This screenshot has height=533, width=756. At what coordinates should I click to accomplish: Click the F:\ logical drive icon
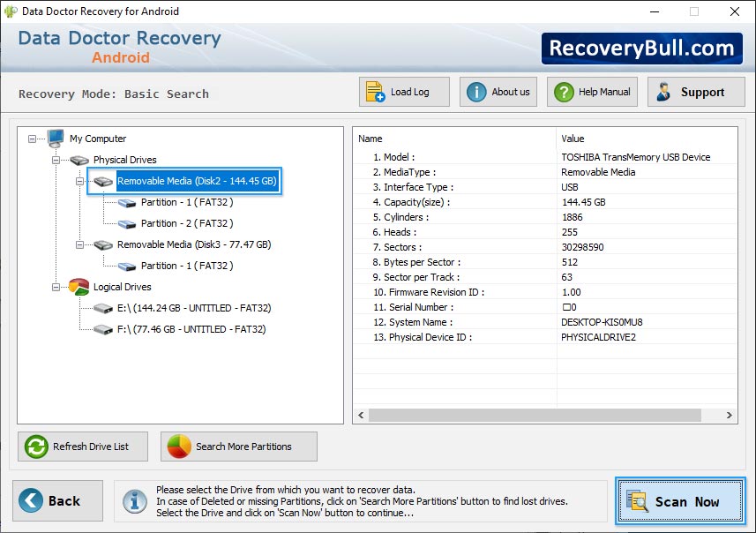tap(103, 329)
